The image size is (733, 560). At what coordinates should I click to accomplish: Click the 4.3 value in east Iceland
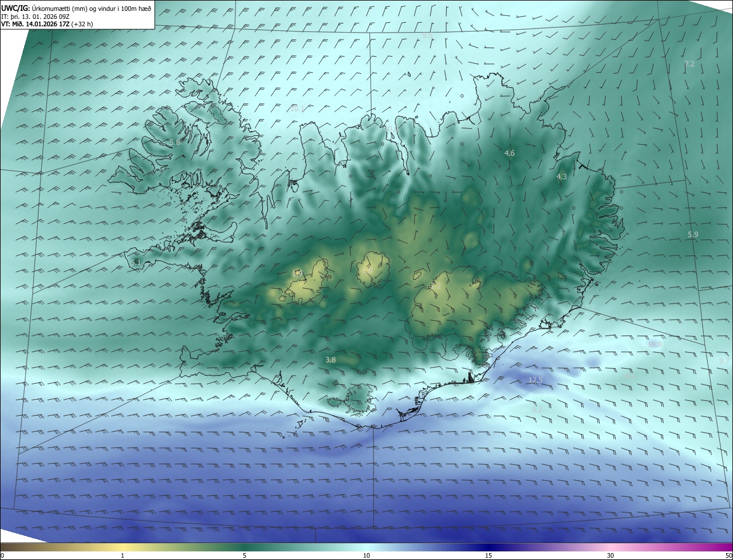pyautogui.click(x=562, y=176)
